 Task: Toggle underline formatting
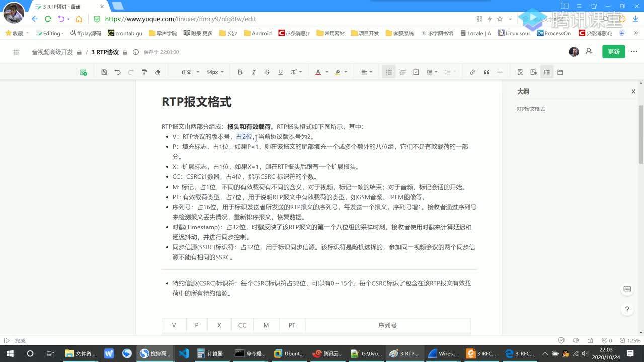click(280, 72)
